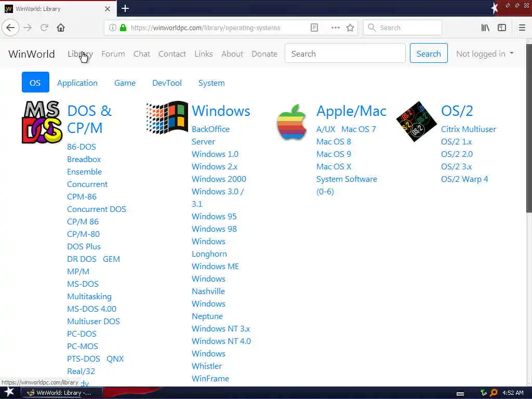
Task: Go back with the browser back arrow
Action: pos(10,28)
